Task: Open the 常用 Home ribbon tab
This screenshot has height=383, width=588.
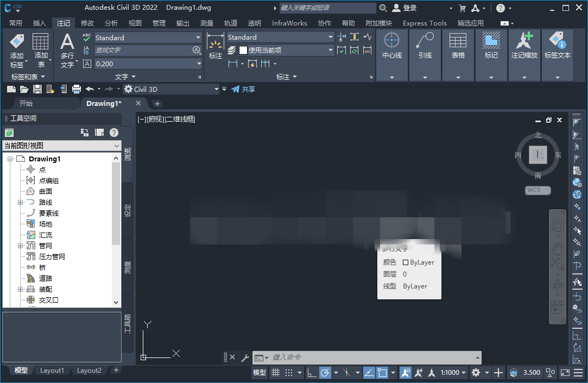Action: pos(15,23)
